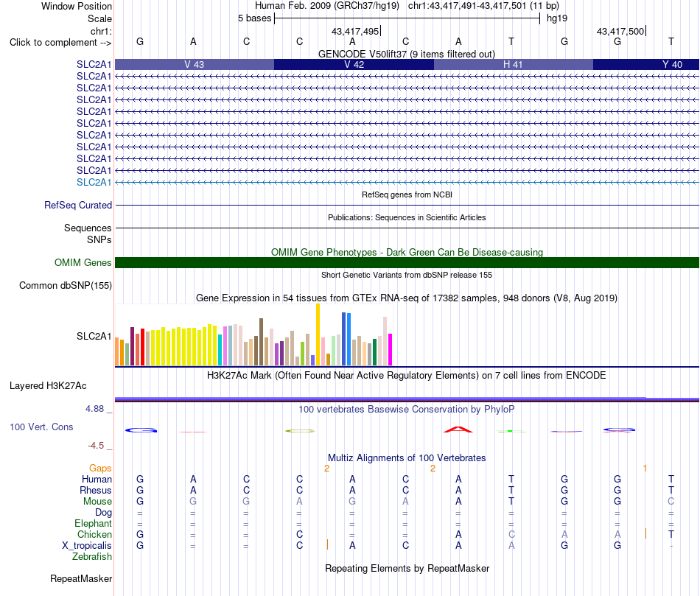This screenshot has width=700, height=596.
Task: Click the SLC2A1 GTEx expression label
Action: 94,336
